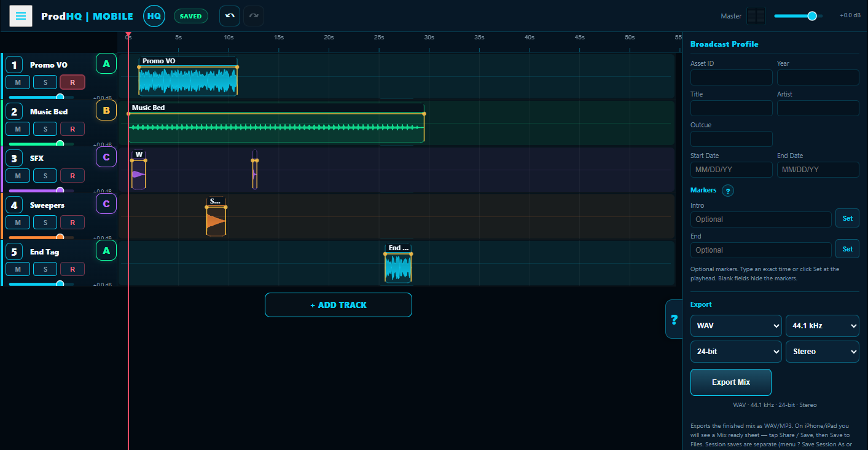Click track number 4 badge
This screenshot has height=450, width=868.
14,205
